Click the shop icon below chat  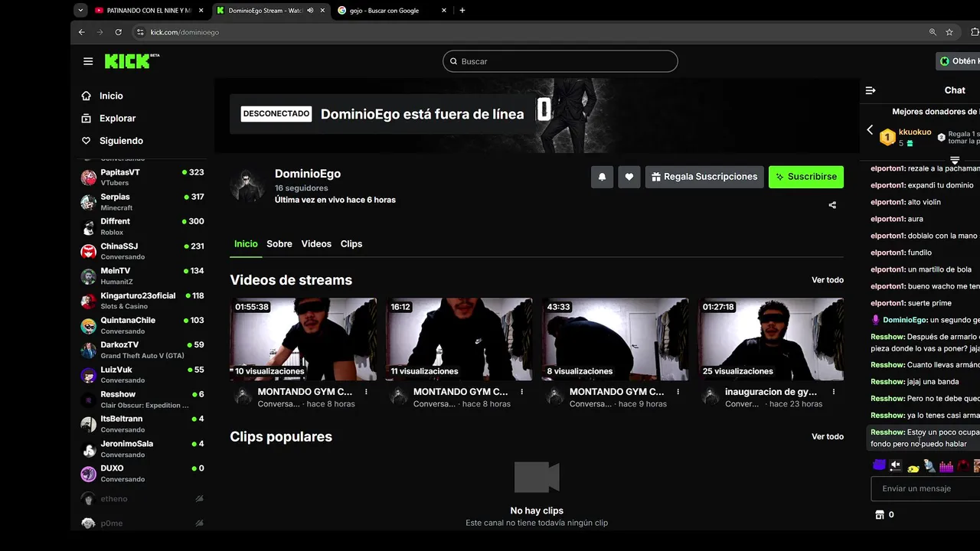click(880, 515)
